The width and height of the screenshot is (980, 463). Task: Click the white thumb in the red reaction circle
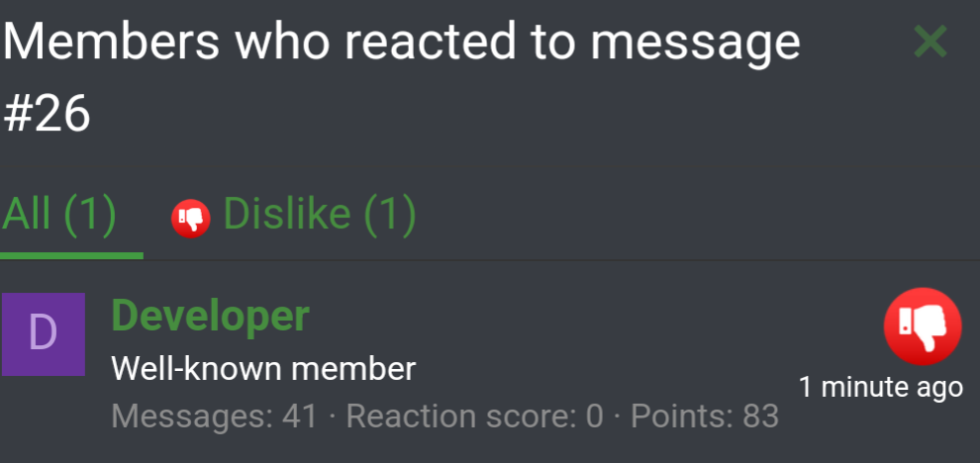click(x=923, y=326)
